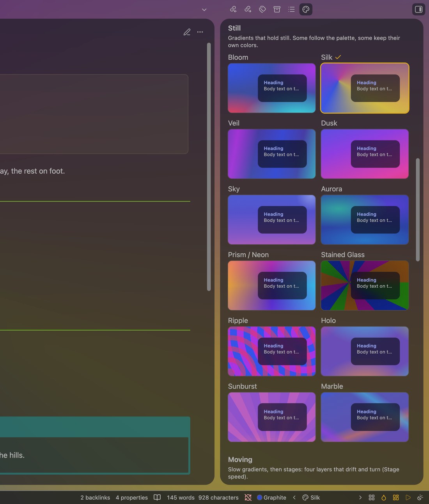
Task: Choose the Dusk gradient preview
Action: tap(365, 154)
